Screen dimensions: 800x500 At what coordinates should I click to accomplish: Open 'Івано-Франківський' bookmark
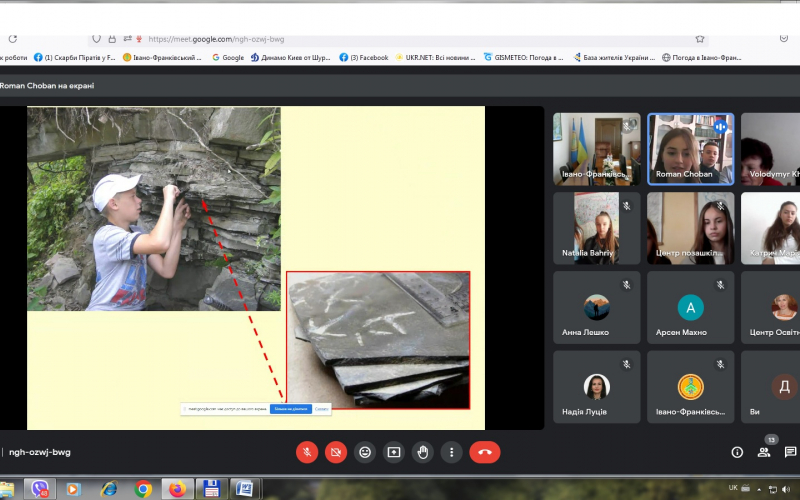162,58
